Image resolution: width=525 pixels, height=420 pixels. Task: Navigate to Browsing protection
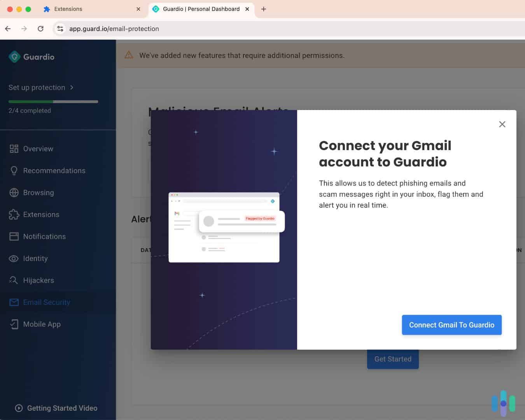tap(38, 192)
